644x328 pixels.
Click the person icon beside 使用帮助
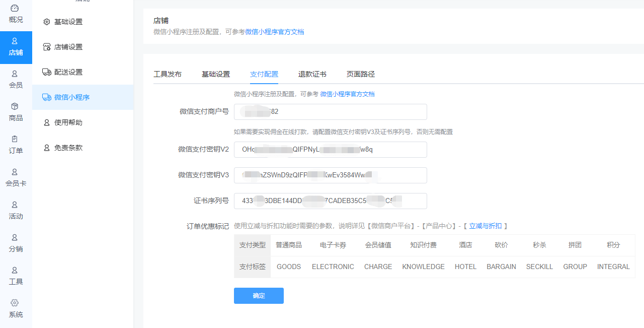47,122
